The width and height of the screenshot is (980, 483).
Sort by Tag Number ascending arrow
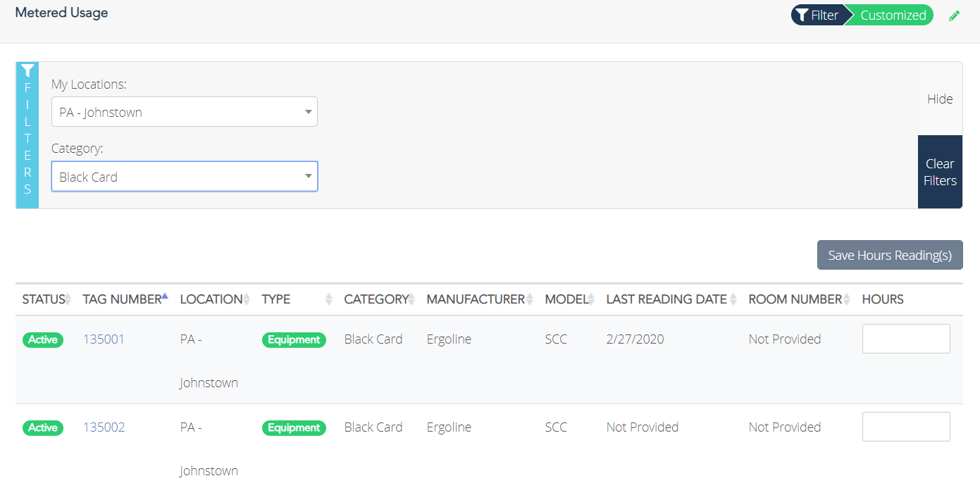click(165, 296)
